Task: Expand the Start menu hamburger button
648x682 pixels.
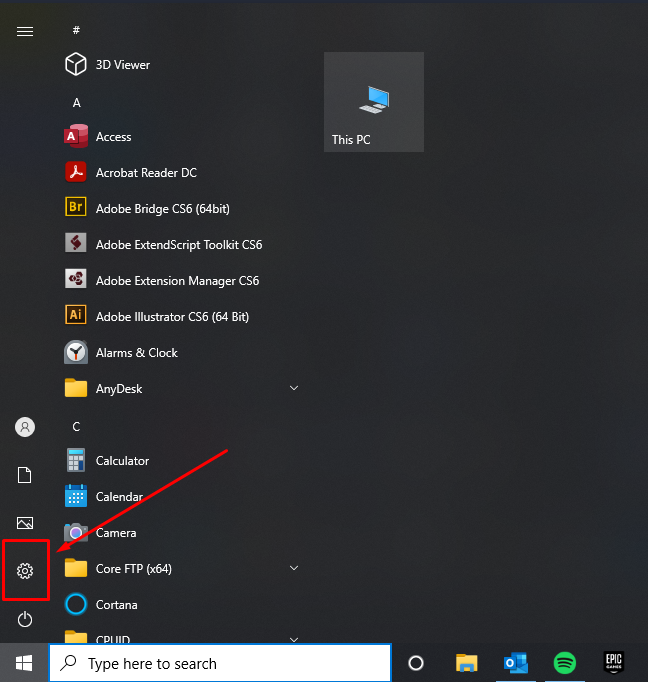Action: tap(25, 31)
